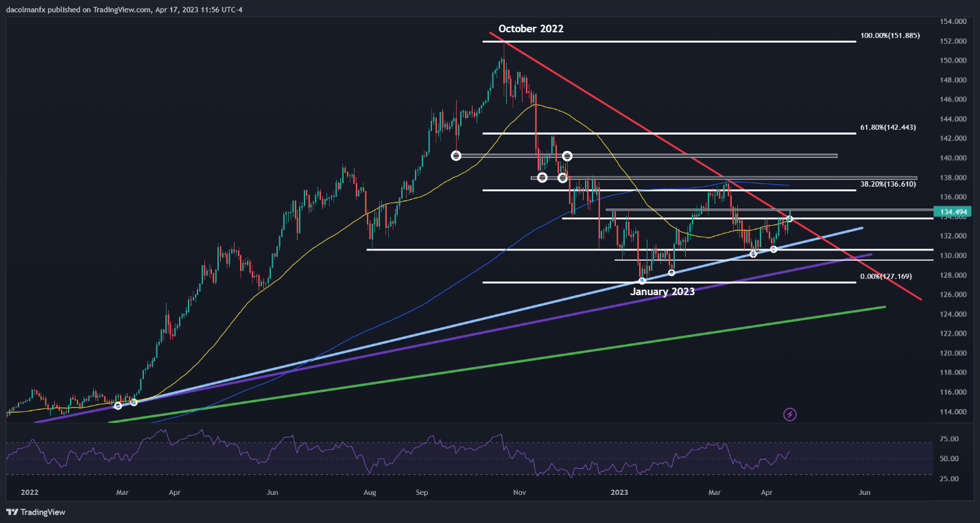
Task: Click the purple lightning bolt icon
Action: (790, 415)
